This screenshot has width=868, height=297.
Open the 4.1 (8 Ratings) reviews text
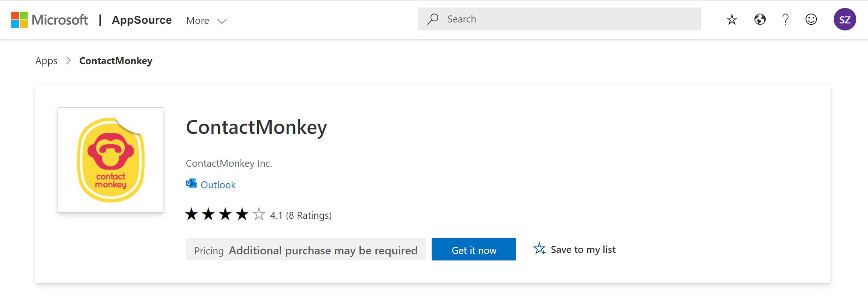tap(301, 215)
